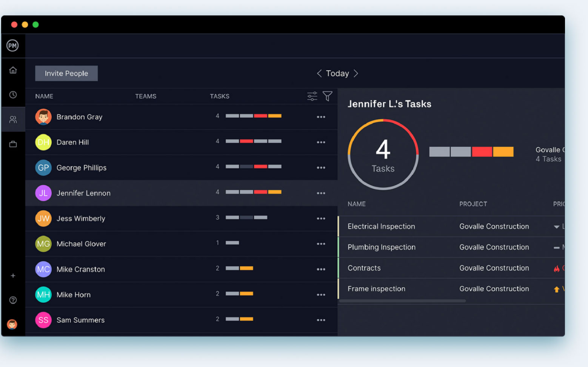Click the PM logo at top left
Image resolution: width=588 pixels, height=367 pixels.
pyautogui.click(x=12, y=45)
